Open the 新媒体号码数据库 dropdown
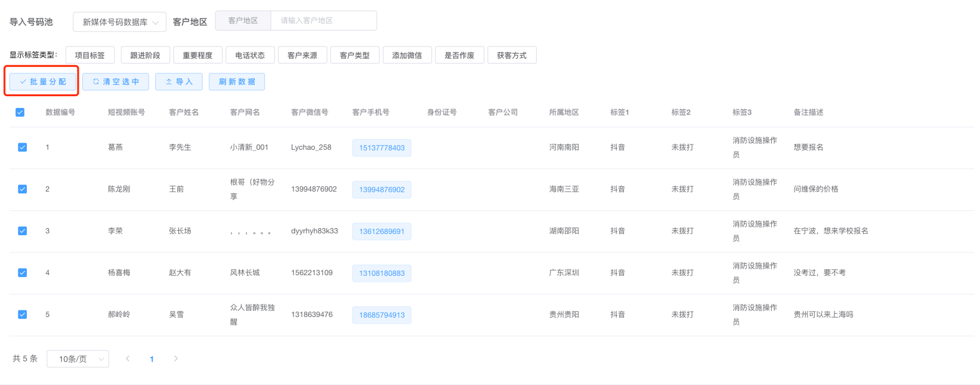Screen dimensions: 980x385 coord(120,22)
